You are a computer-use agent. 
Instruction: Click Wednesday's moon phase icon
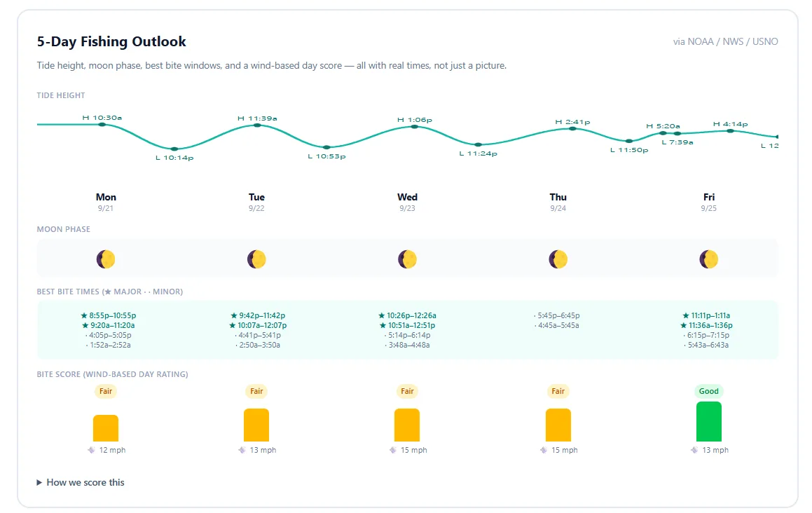point(407,259)
